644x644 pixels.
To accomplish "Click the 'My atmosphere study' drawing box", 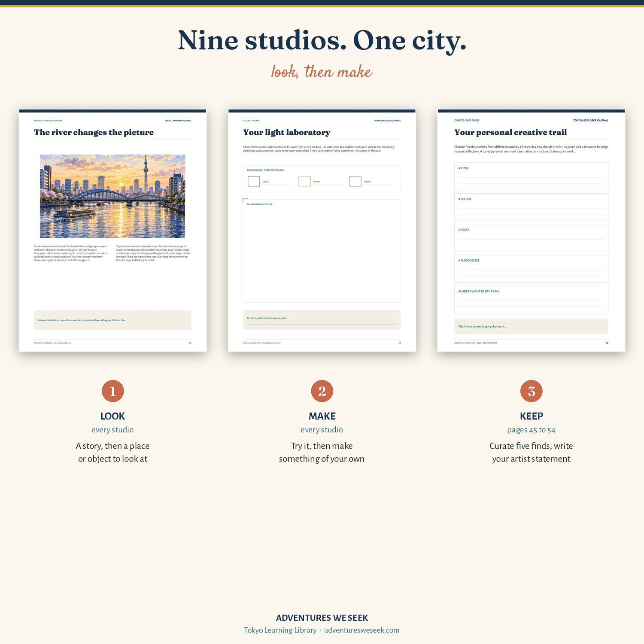I will pos(322,251).
